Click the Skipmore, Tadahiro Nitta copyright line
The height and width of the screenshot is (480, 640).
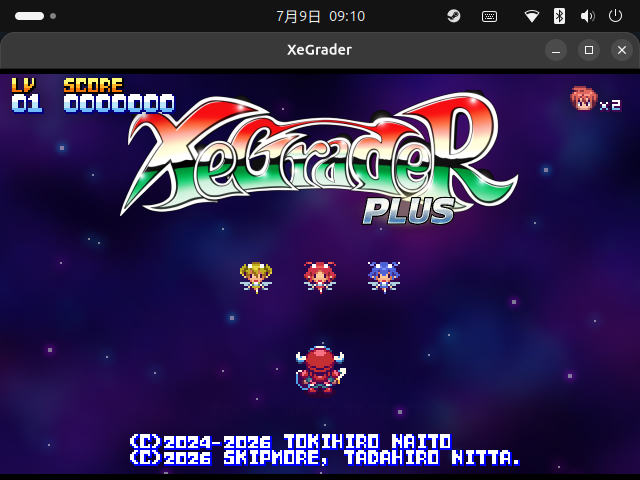coord(325,458)
